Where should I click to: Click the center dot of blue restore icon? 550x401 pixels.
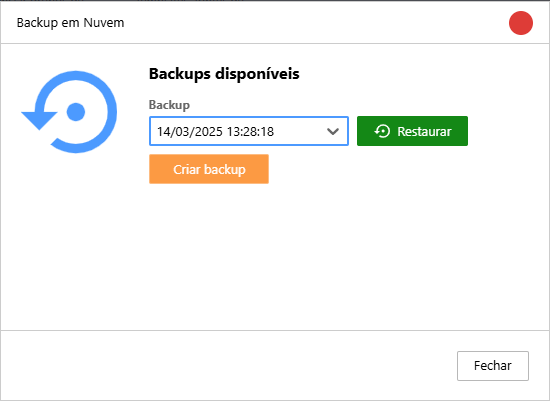[x=76, y=112]
